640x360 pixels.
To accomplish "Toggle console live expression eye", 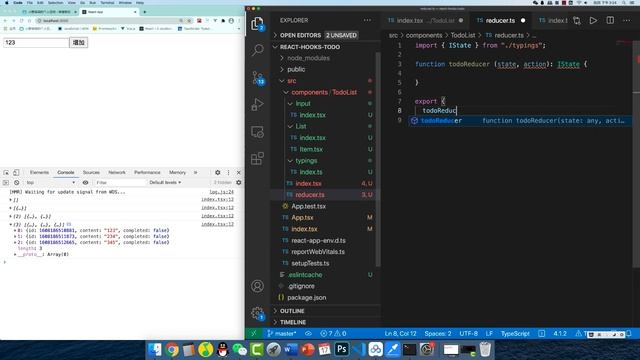I will pyautogui.click(x=85, y=182).
